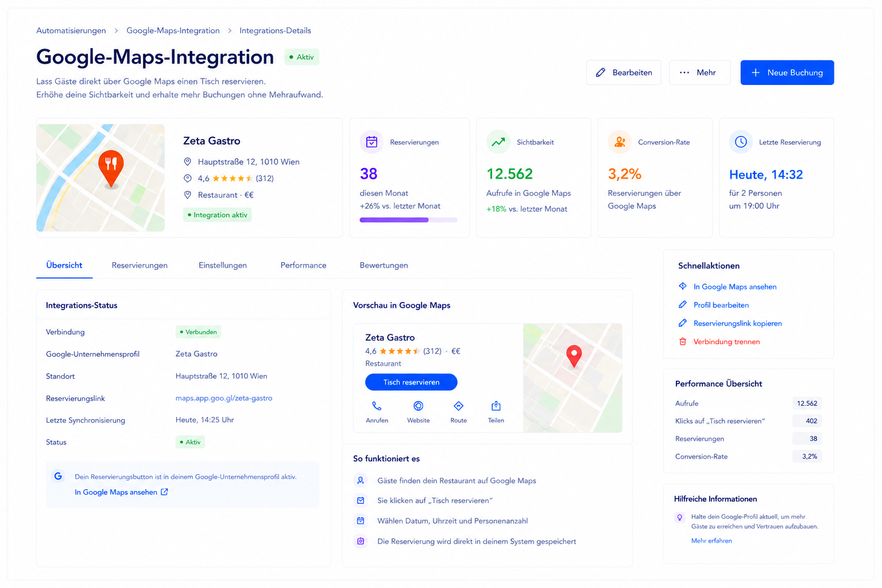Image resolution: width=882 pixels, height=588 pixels.
Task: Open the maps.app.goo.gl/zeta-gastro link
Action: coord(224,398)
